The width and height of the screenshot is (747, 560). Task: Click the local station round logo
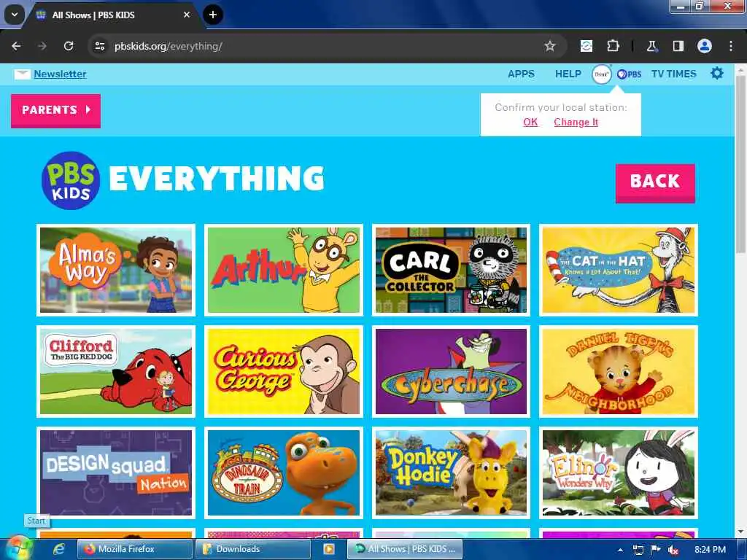pyautogui.click(x=601, y=74)
